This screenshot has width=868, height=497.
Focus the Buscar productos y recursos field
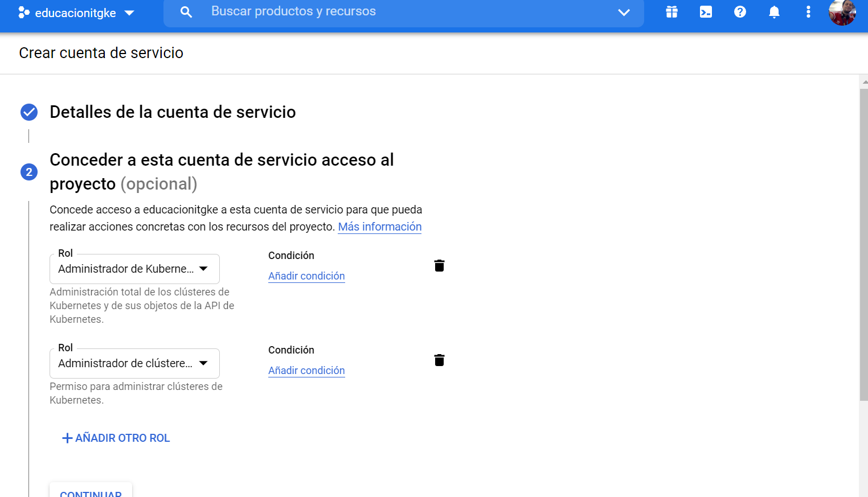click(404, 12)
